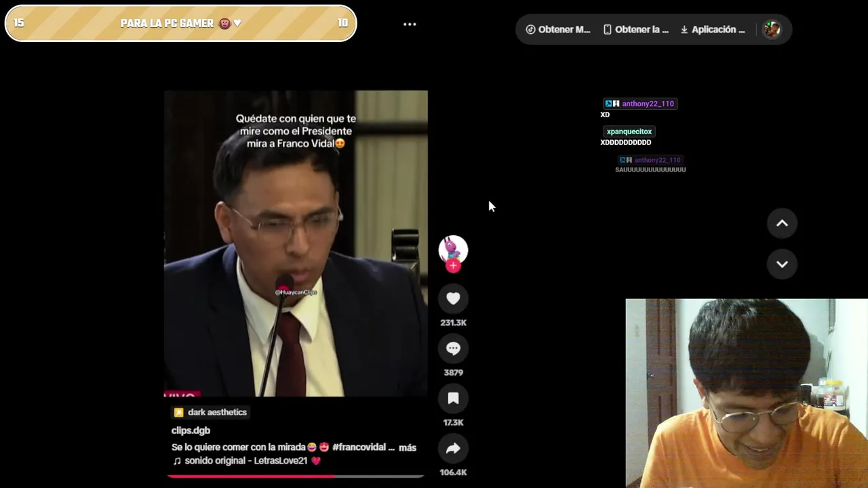The height and width of the screenshot is (488, 868).
Task: Open the clips.dgb username link
Action: click(191, 430)
